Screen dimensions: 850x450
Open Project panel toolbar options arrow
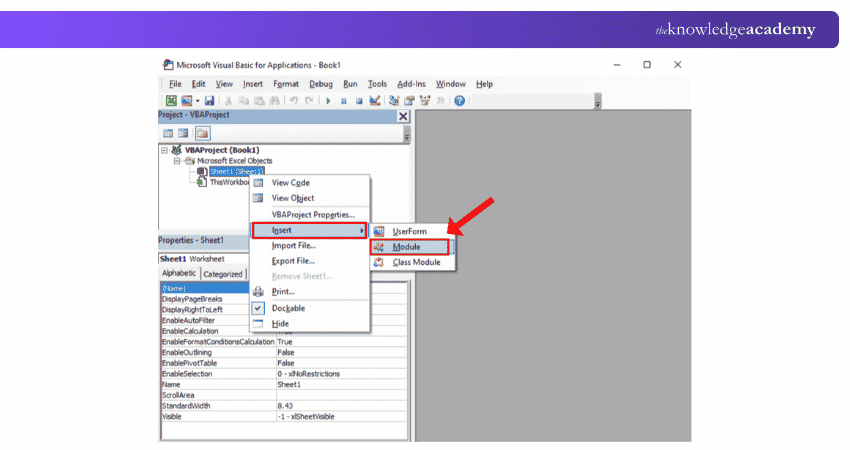[407, 134]
